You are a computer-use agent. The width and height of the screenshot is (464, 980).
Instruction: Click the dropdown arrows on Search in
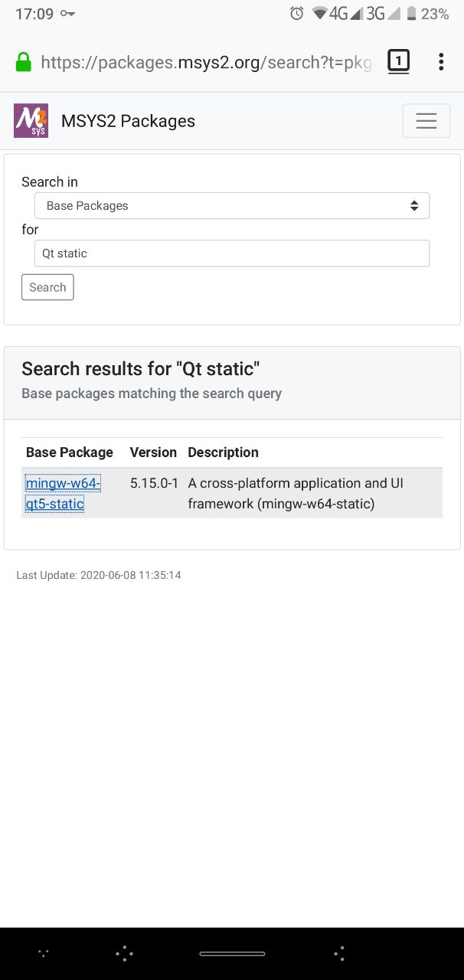click(x=414, y=206)
